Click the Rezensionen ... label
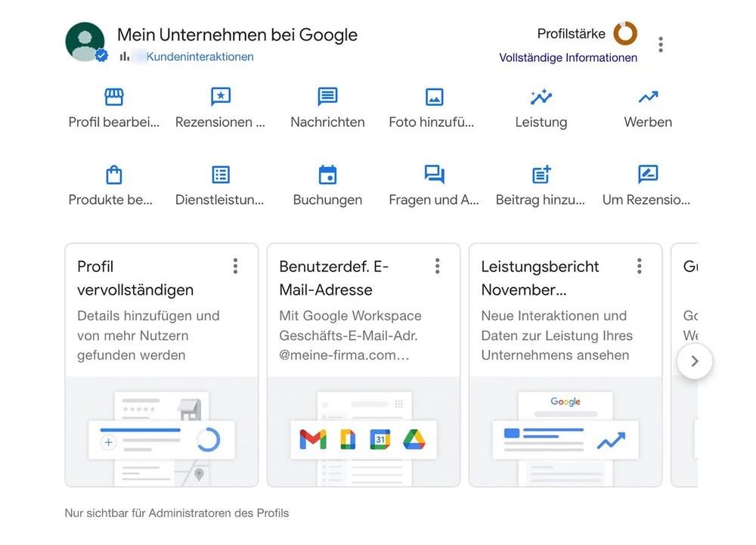The image size is (756, 545). [220, 122]
